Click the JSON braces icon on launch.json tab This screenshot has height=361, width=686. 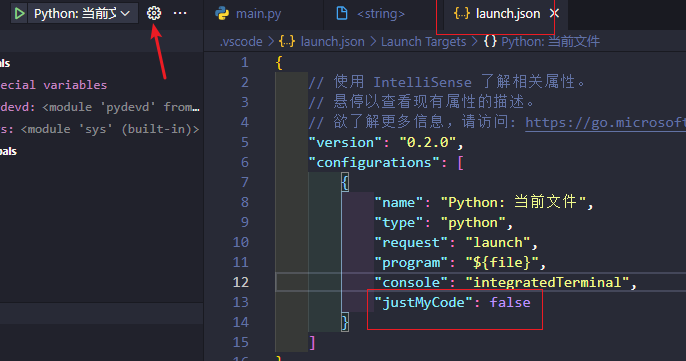[x=462, y=14]
